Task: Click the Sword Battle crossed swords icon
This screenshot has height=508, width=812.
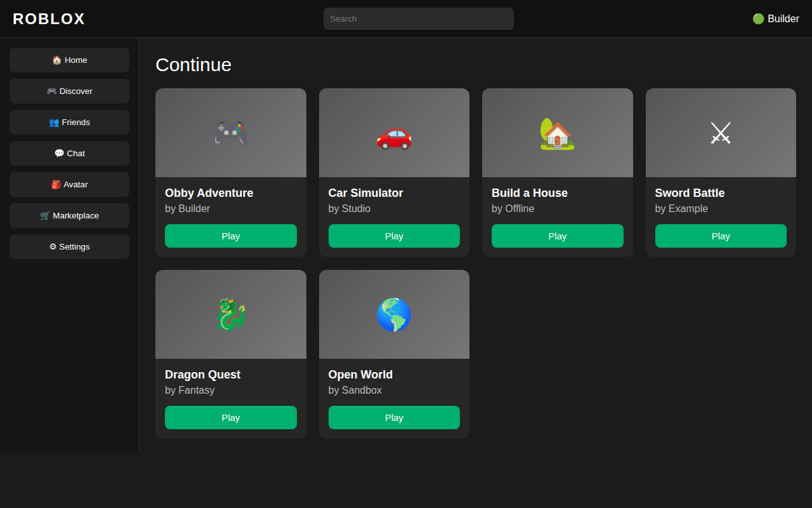Action: (x=721, y=133)
